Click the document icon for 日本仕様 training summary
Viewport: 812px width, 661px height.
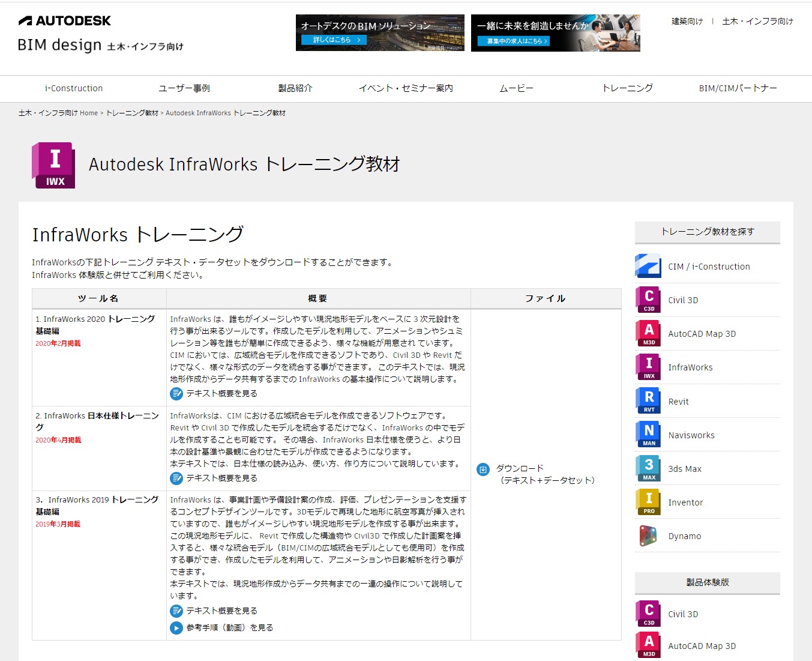coord(176,478)
